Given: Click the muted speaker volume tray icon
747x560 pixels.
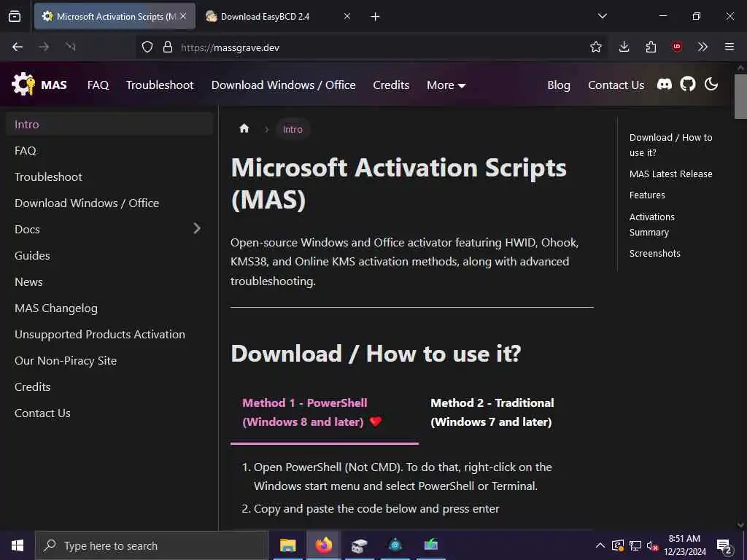Looking at the screenshot, I should click(x=652, y=545).
